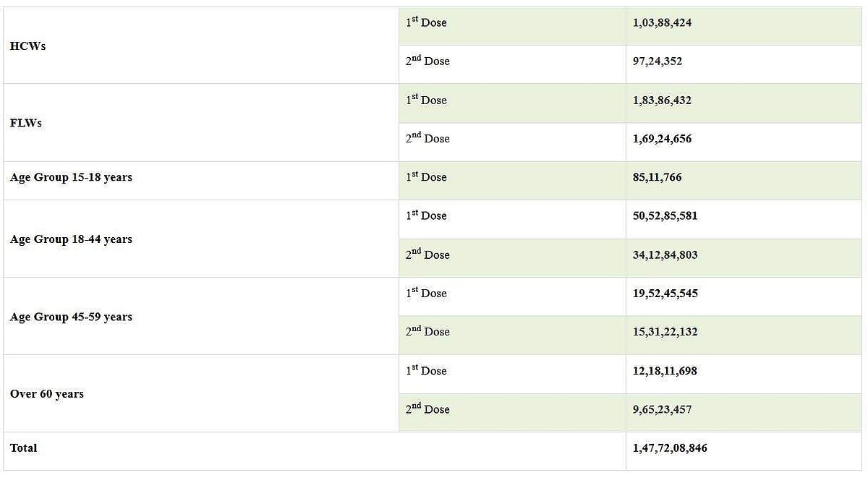Click FLWs 2nd Dose value 1,69,24,656
Viewport: 868px width, 483px height.
[662, 139]
